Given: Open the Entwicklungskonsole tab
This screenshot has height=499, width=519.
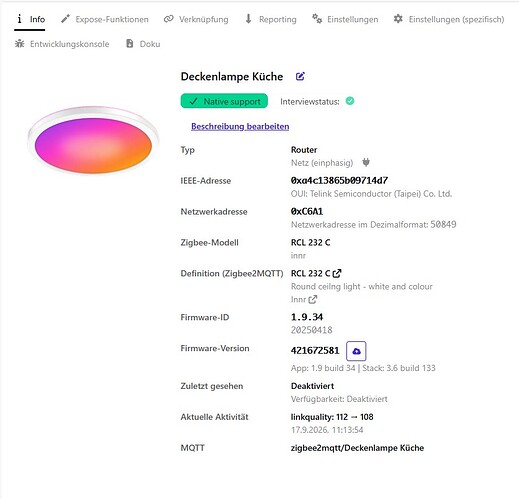Looking at the screenshot, I should [x=62, y=44].
